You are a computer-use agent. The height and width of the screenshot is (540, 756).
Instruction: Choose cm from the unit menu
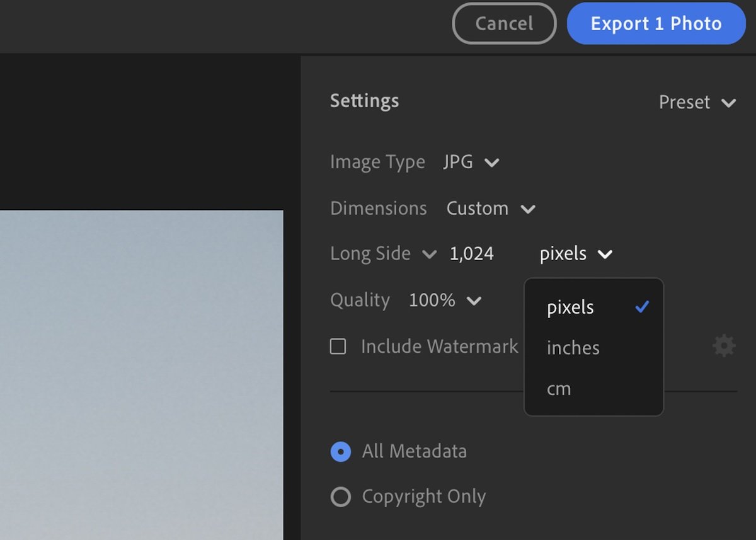(x=558, y=388)
